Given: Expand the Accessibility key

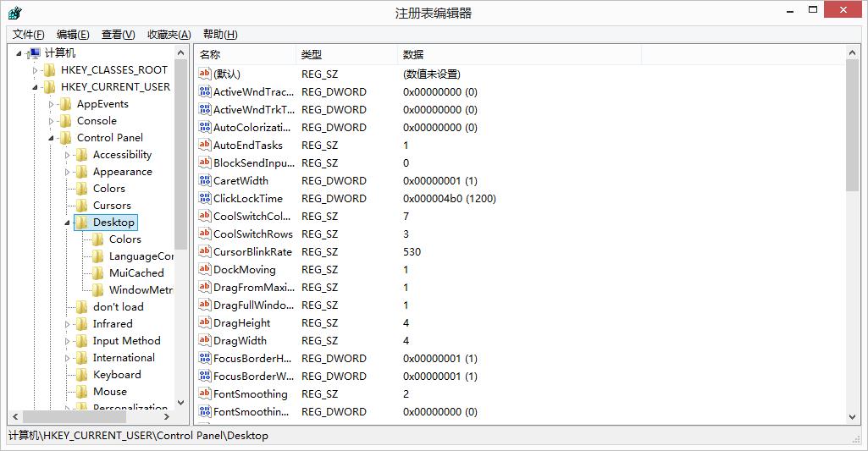Looking at the screenshot, I should pyautogui.click(x=68, y=156).
